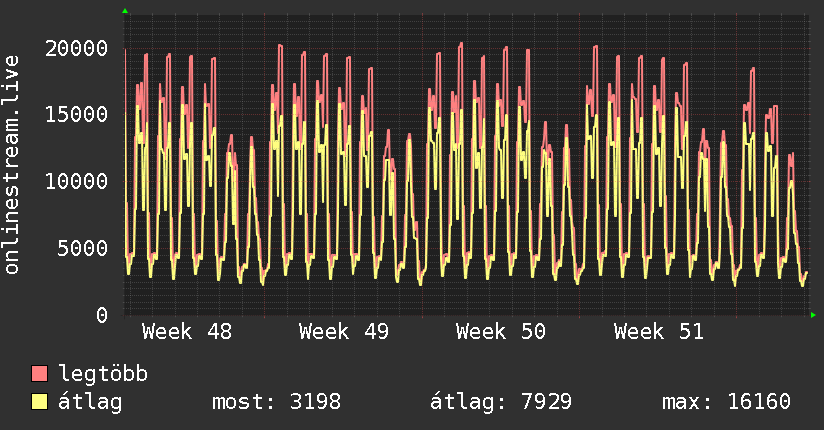Click the Week 48 axis label
This screenshot has width=824, height=430.
pos(186,332)
